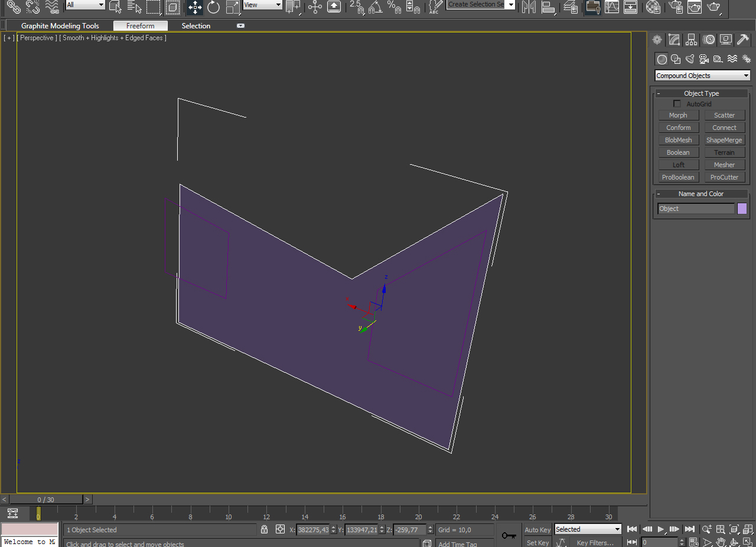Toggle Auto Key animation mode
Viewport: 756px width, 547px height.
click(537, 530)
